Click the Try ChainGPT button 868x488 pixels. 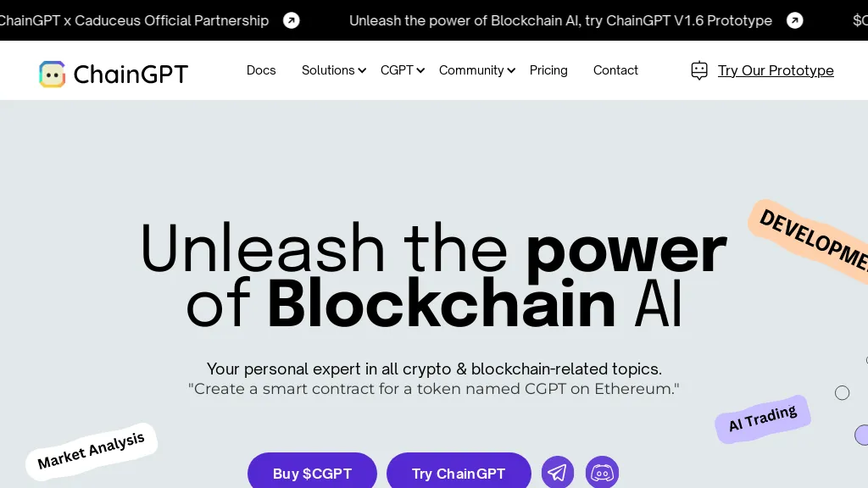[x=459, y=474]
